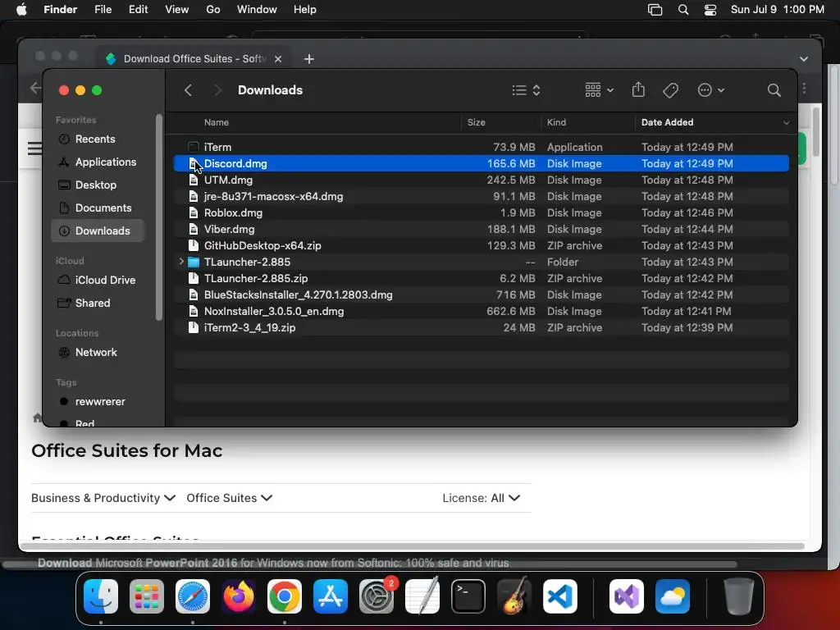
Task: Open the License: All dropdown
Action: tap(481, 498)
